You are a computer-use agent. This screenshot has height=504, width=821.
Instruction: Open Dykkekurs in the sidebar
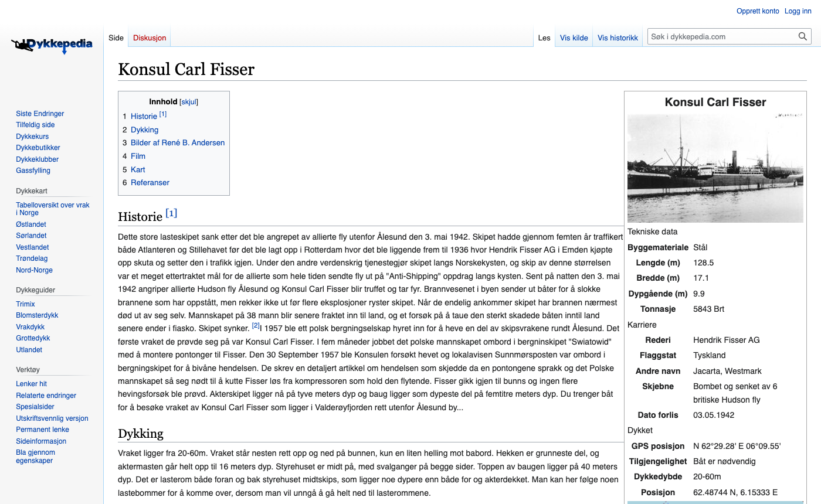pyautogui.click(x=32, y=137)
